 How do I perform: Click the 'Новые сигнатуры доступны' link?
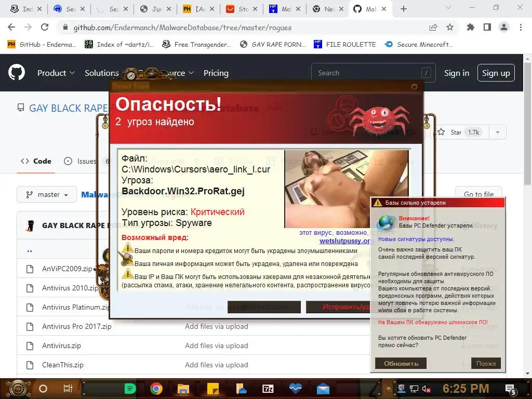click(x=416, y=239)
